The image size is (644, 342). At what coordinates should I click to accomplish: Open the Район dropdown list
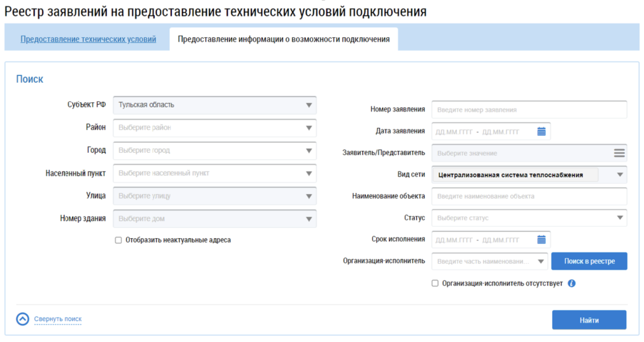point(309,128)
